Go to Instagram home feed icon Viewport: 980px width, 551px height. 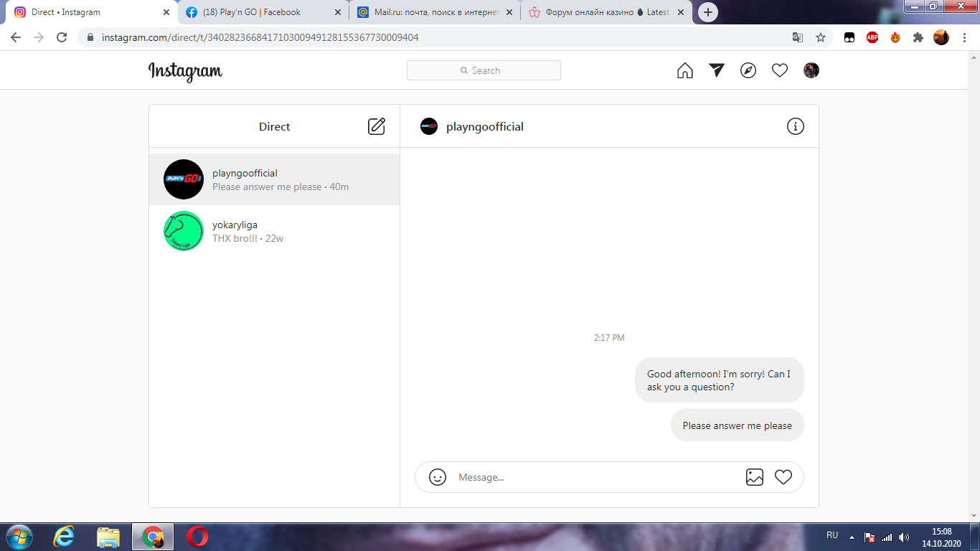coord(685,70)
